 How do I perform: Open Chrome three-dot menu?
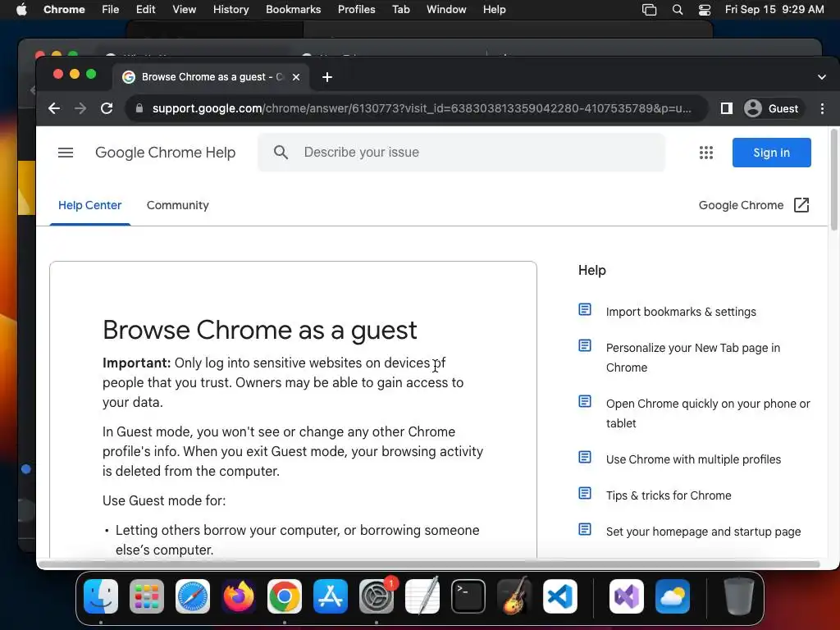pos(822,108)
